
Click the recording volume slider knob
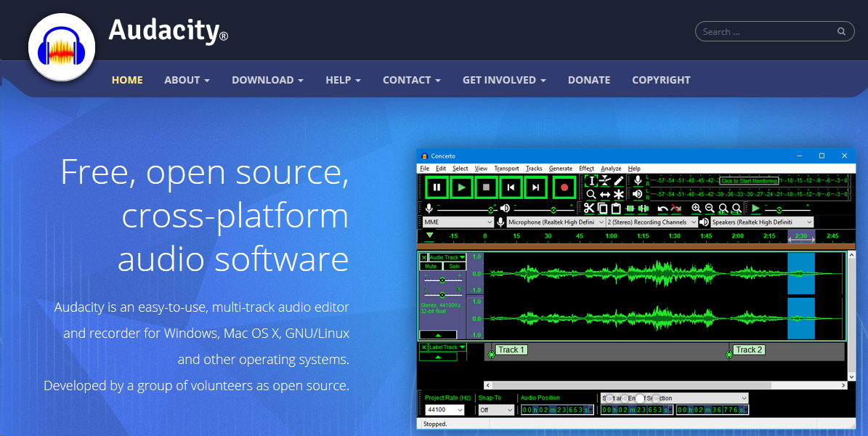pyautogui.click(x=491, y=209)
